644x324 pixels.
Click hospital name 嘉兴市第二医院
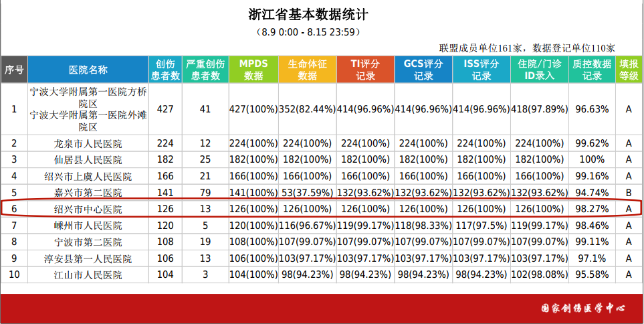[x=88, y=192]
